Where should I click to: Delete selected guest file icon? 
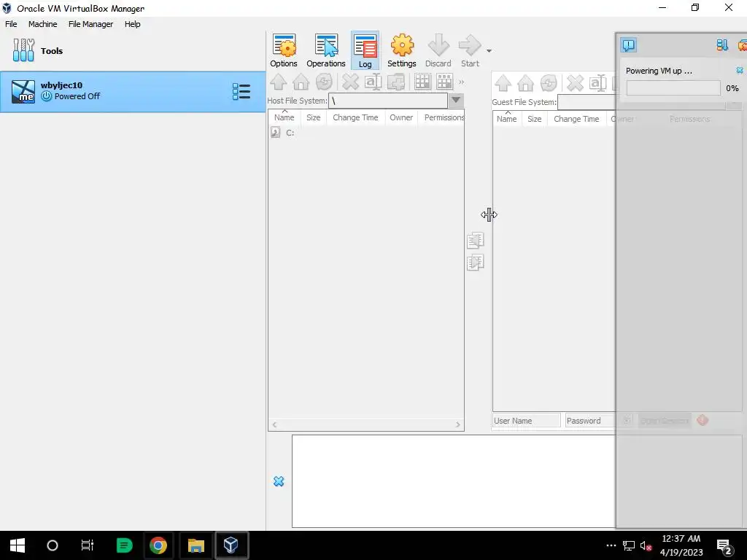pos(575,83)
